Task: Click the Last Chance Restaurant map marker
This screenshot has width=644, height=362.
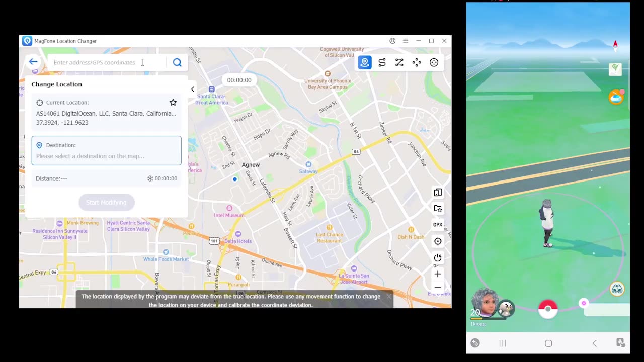Action: click(329, 227)
